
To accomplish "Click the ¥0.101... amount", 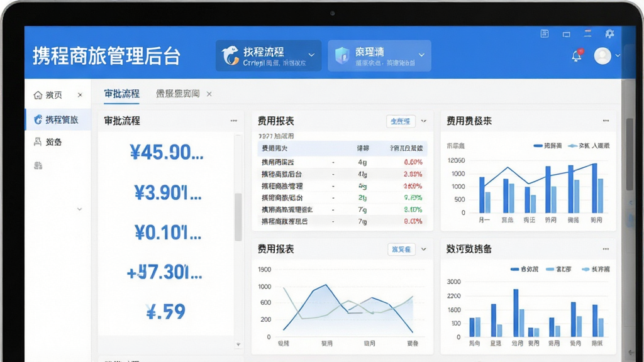I will (167, 233).
